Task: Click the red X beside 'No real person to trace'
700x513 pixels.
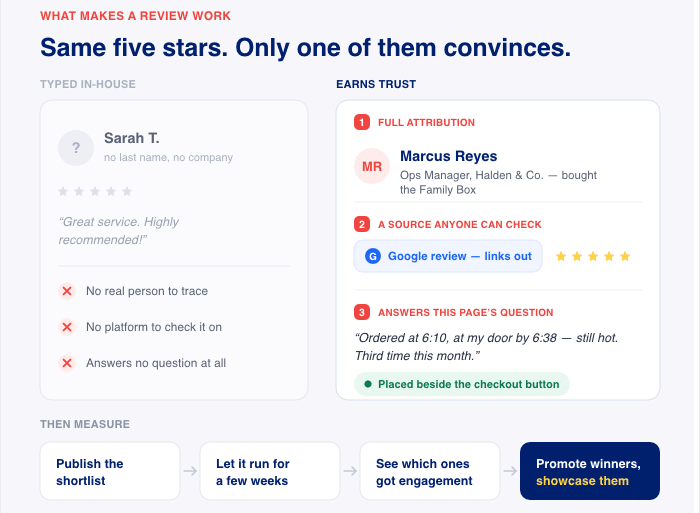Action: (x=67, y=291)
